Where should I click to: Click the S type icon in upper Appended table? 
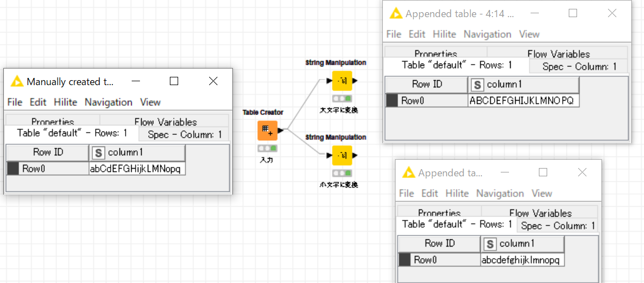point(477,85)
